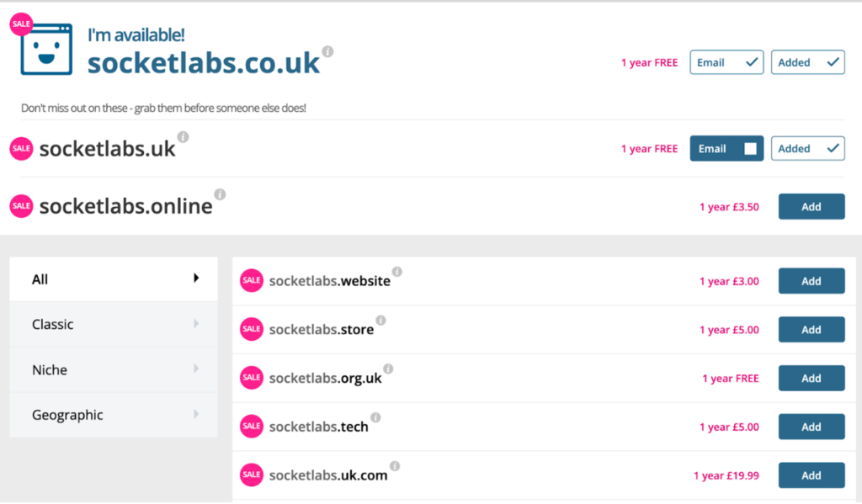Open info icon for socketlabs.online
This screenshot has width=862, height=504.
point(220,194)
